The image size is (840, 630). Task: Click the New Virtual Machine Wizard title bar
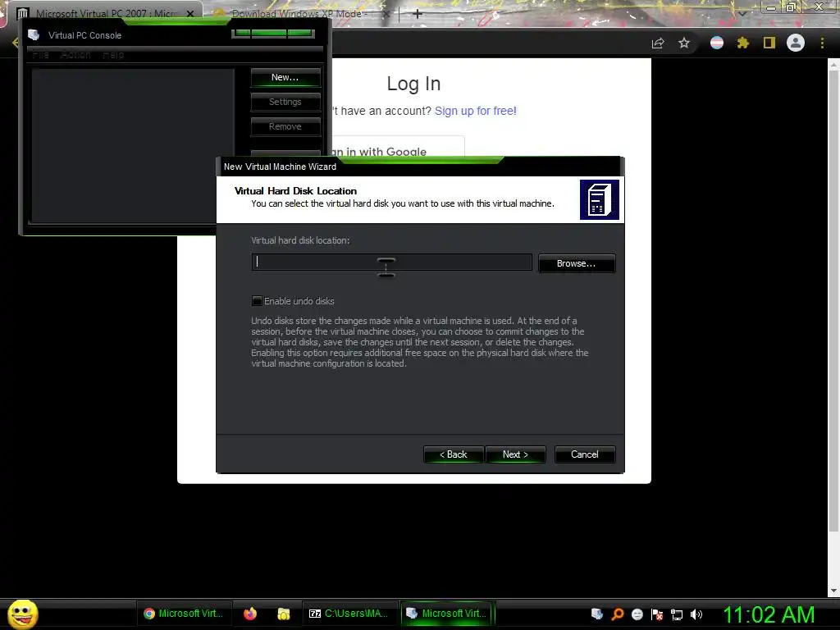point(420,167)
